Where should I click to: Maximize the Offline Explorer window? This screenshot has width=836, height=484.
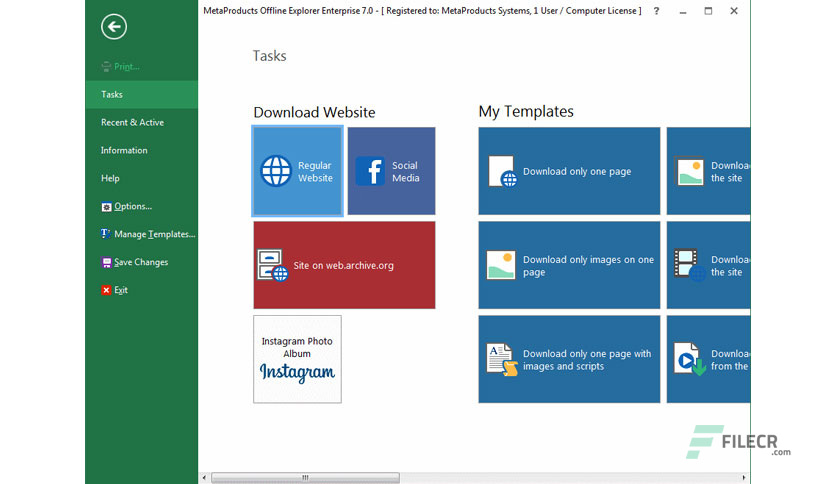(708, 11)
